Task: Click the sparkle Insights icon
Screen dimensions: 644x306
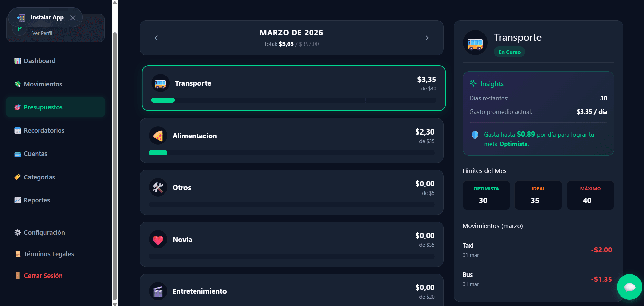Action: (473, 83)
